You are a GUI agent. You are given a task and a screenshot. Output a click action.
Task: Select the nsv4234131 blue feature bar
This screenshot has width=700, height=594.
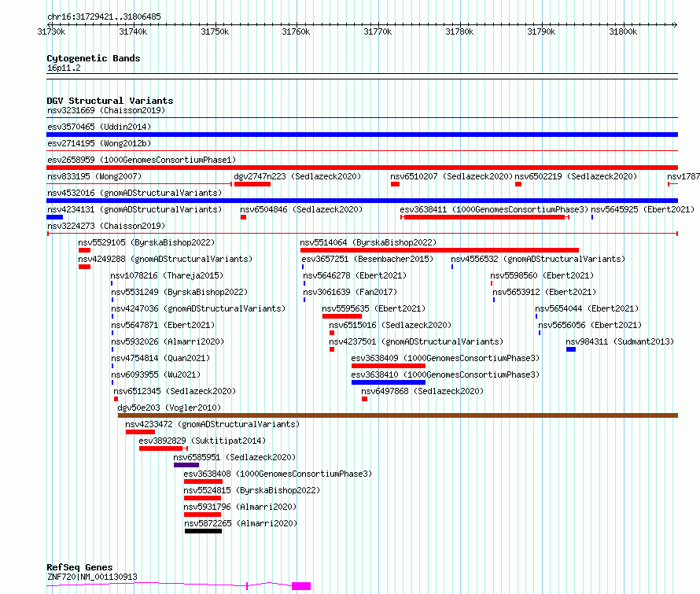[54, 217]
